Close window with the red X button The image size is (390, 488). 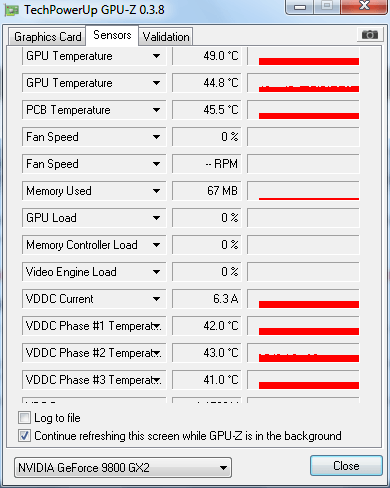pyautogui.click(x=364, y=6)
